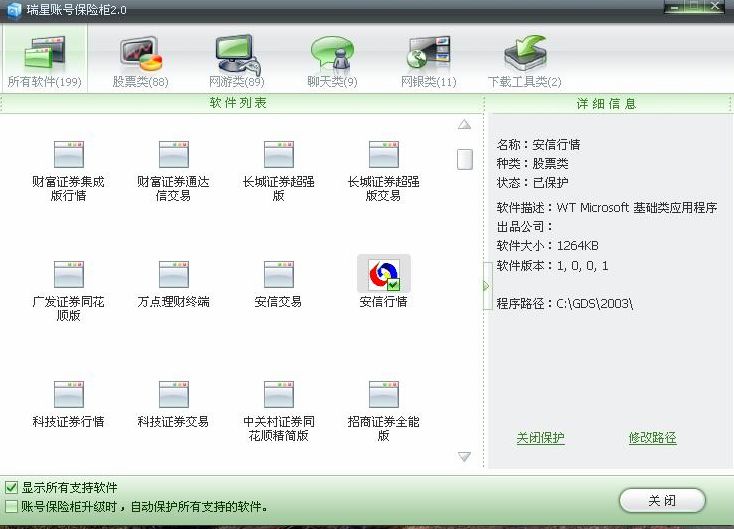Click the 软件描述 WT Microsoft 基础类应用程序 line
Viewport: 734px width, 529px height.
pyautogui.click(x=607, y=208)
